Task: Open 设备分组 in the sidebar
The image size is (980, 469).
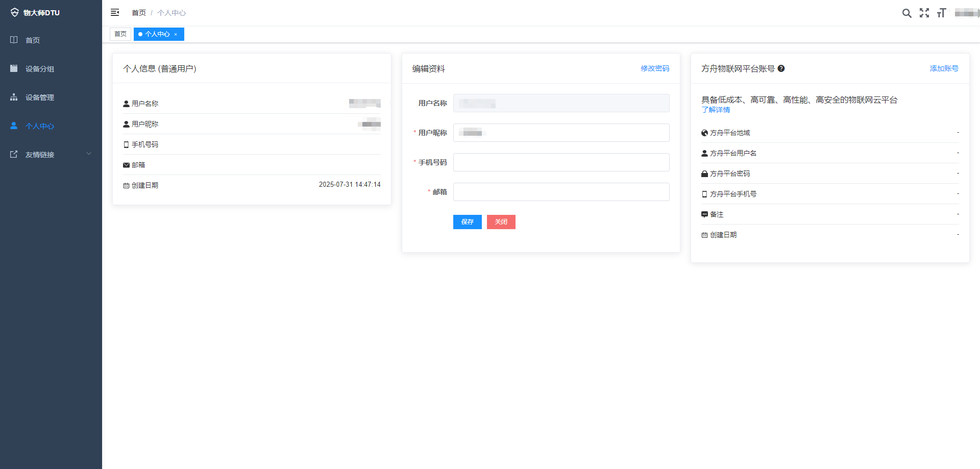Action: click(x=40, y=69)
